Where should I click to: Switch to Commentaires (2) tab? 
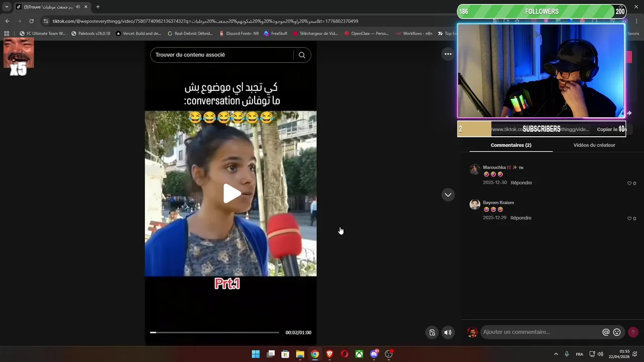[x=511, y=145]
